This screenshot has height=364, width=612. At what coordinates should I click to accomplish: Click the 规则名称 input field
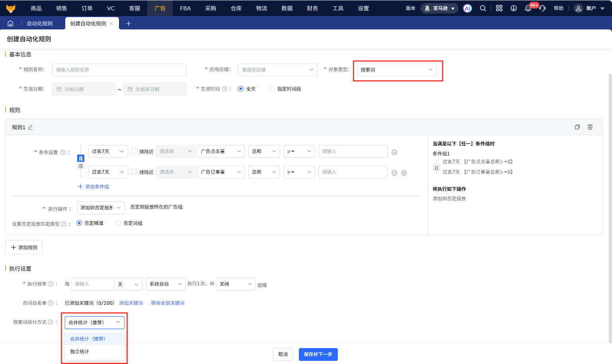pyautogui.click(x=119, y=70)
